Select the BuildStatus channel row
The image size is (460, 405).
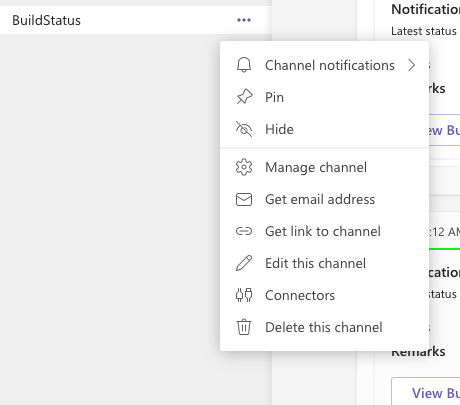click(x=136, y=20)
